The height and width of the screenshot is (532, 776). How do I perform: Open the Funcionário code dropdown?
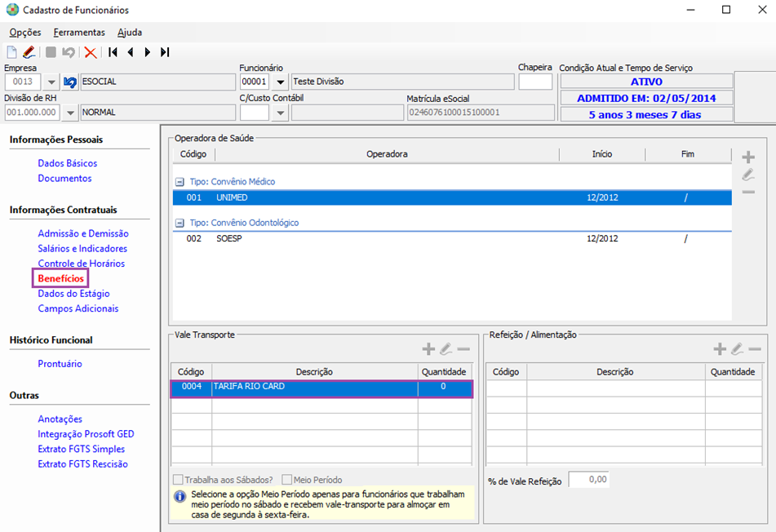tap(280, 82)
